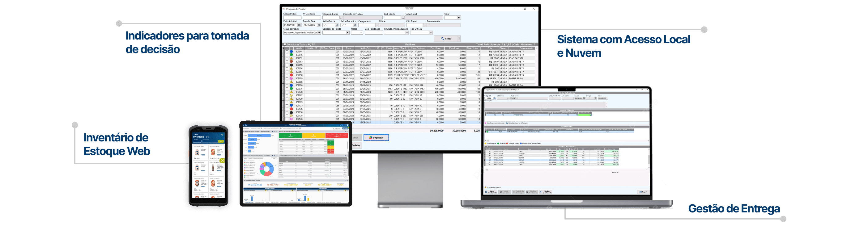868x226 pixels.
Task: Check the box for order 007044
Action: (287, 52)
